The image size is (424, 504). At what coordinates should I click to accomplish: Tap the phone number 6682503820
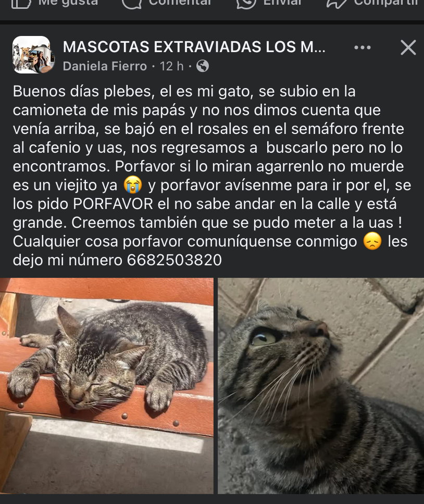click(x=174, y=260)
